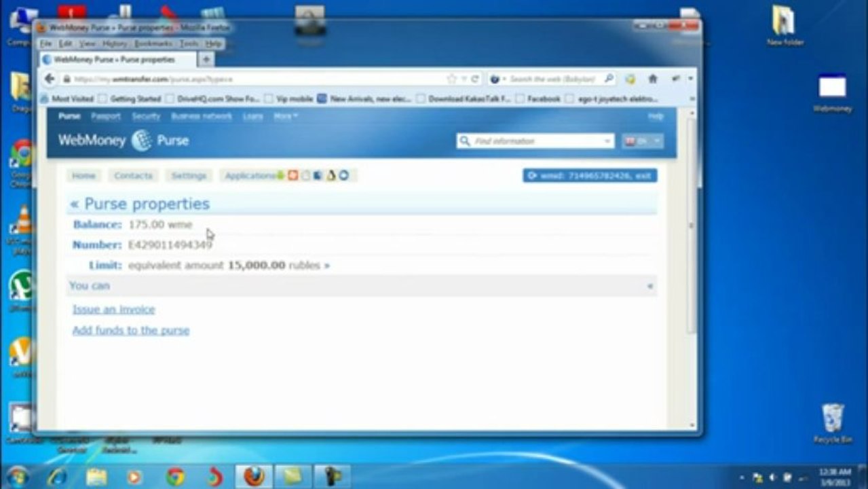This screenshot has height=489, width=868.
Task: Open the View menu
Action: tap(88, 43)
